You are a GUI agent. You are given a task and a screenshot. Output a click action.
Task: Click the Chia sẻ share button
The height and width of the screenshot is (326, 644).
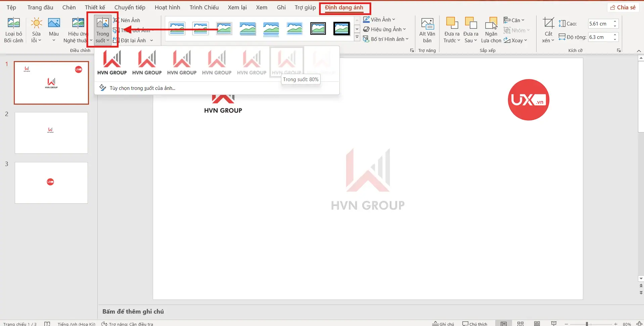coord(623,7)
